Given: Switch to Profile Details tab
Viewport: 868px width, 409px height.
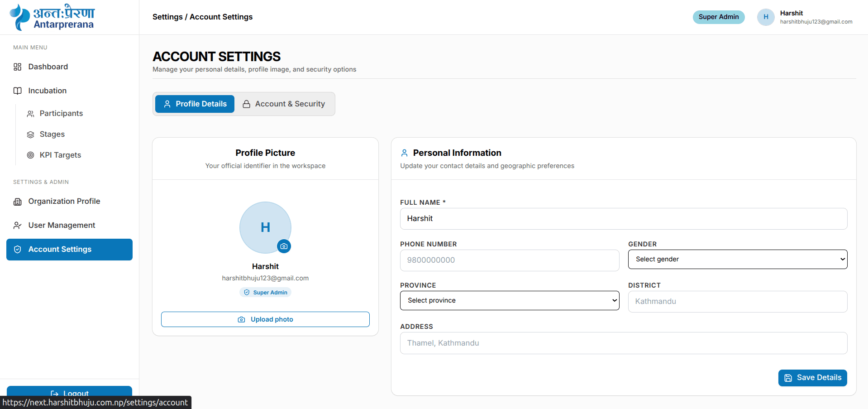Looking at the screenshot, I should [195, 104].
